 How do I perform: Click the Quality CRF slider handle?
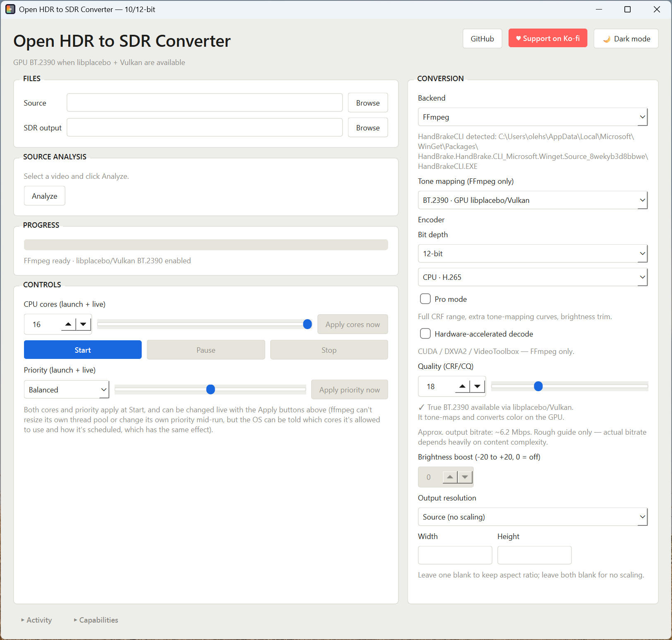(x=538, y=386)
